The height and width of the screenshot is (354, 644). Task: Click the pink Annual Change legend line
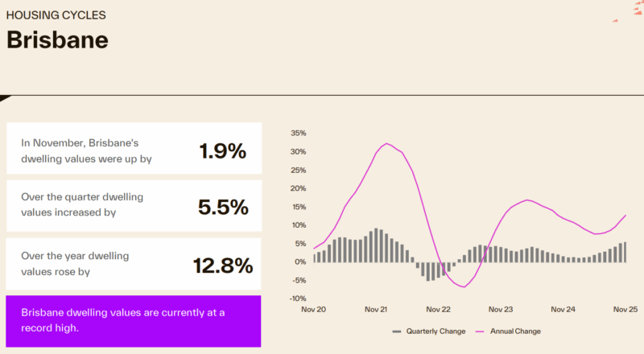tap(481, 331)
